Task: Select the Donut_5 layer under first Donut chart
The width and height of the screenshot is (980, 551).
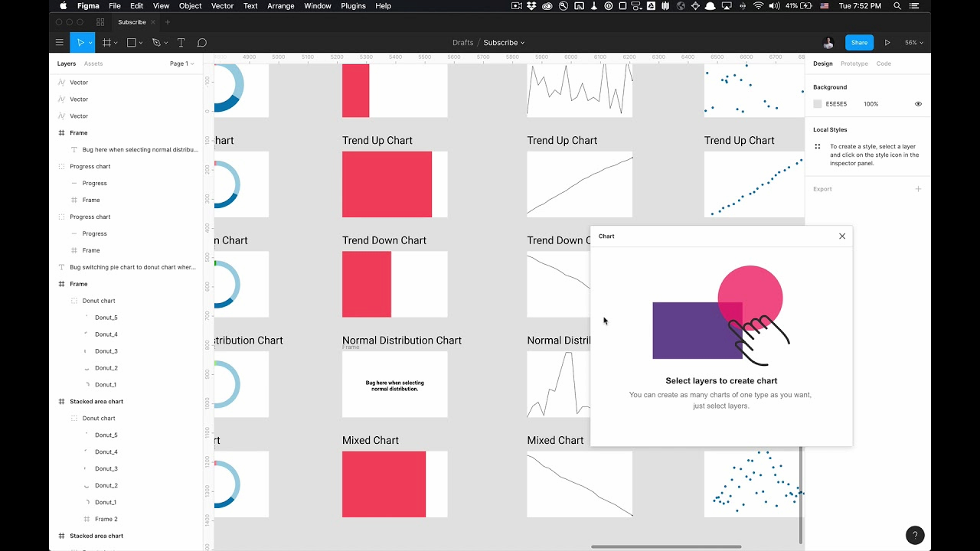Action: click(106, 318)
